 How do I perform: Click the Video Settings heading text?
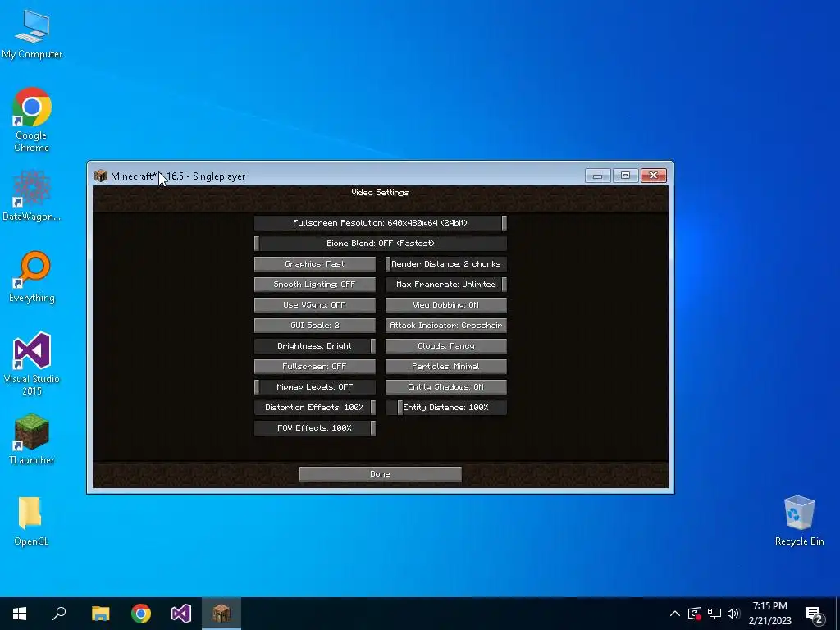[380, 192]
